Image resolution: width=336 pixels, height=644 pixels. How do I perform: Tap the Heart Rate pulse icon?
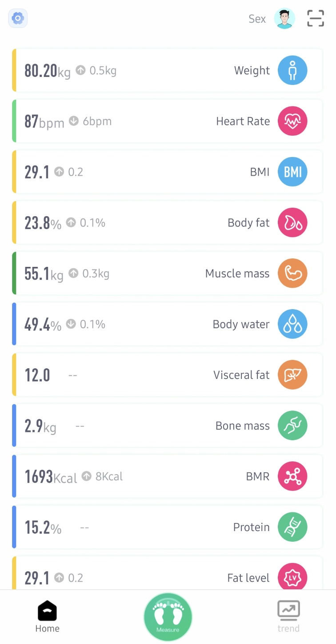pyautogui.click(x=292, y=121)
